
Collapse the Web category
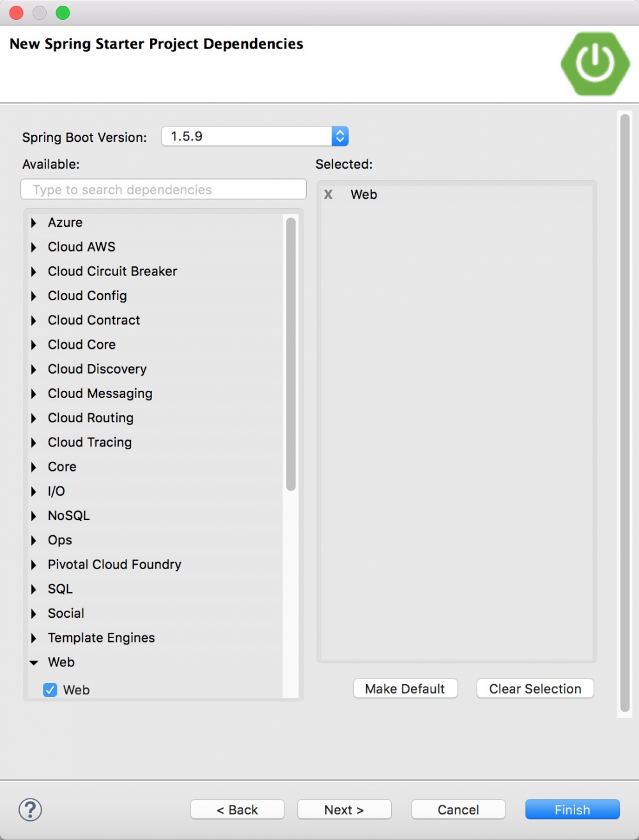click(34, 663)
